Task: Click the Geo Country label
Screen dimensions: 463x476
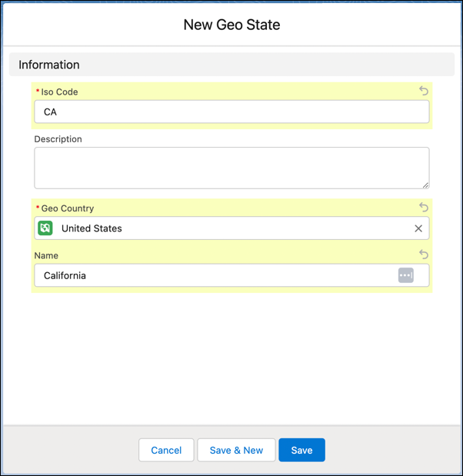Action: click(68, 208)
